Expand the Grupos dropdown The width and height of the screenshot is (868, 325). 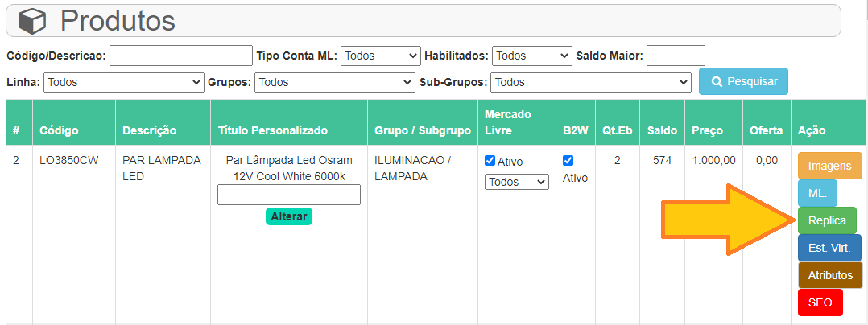pos(334,82)
